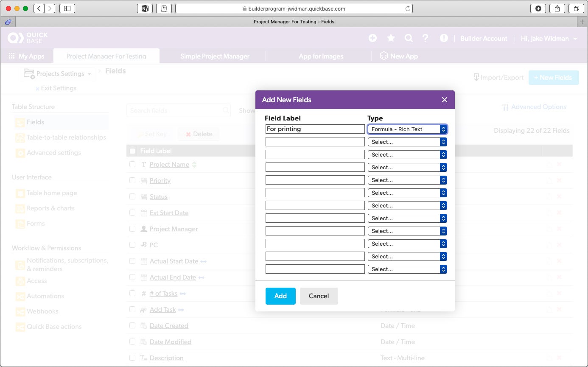
Task: Open the fourth row Type dropdown
Action: click(x=407, y=167)
